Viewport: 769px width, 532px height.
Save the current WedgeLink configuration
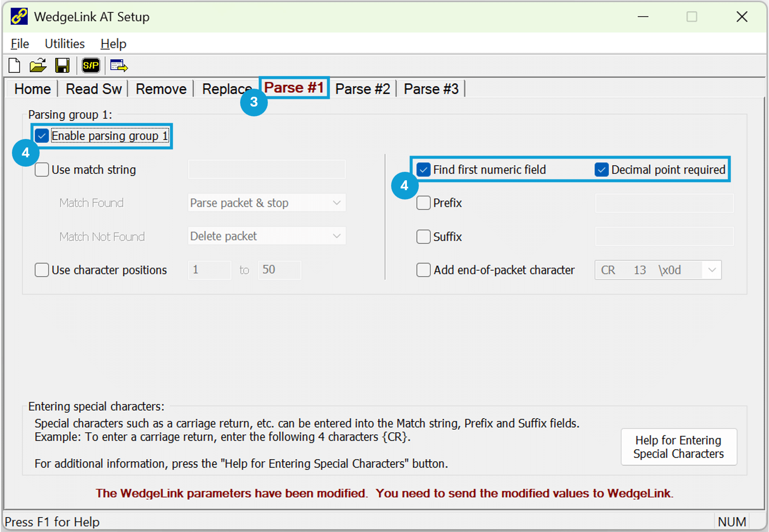pyautogui.click(x=63, y=65)
